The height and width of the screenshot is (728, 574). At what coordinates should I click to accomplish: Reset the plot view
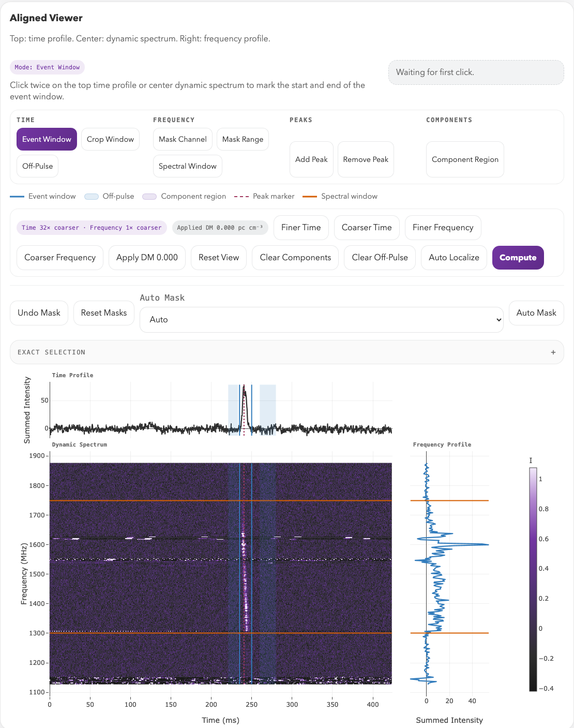pos(219,258)
